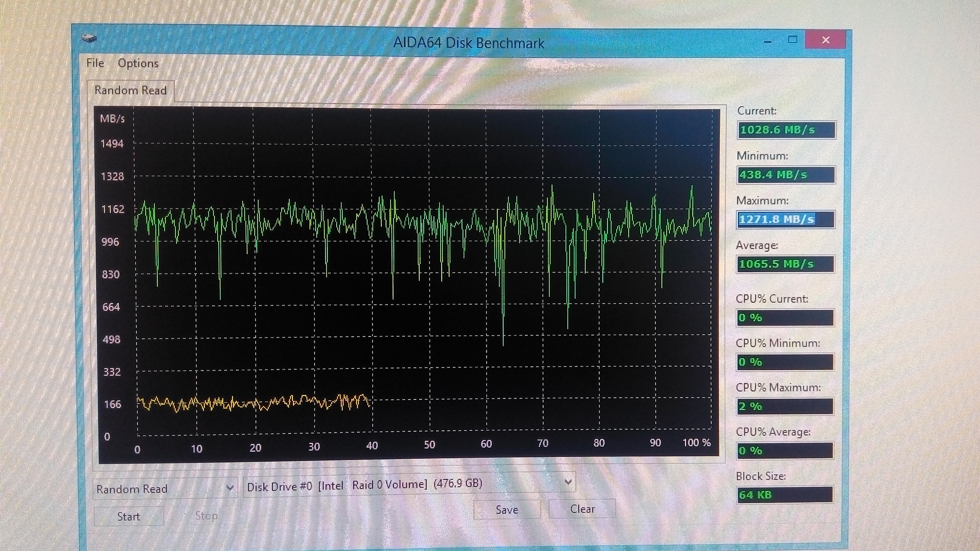Clear the benchmark graph
980x551 pixels.
[x=582, y=509]
